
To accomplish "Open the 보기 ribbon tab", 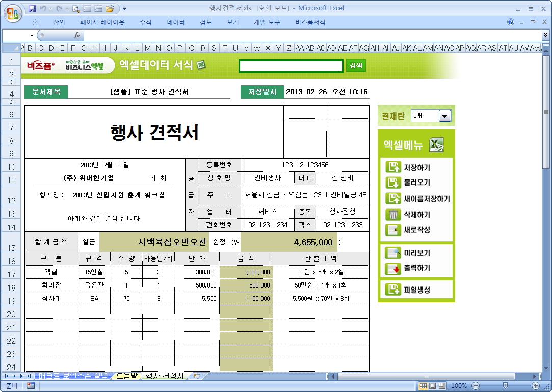I will pos(233,22).
